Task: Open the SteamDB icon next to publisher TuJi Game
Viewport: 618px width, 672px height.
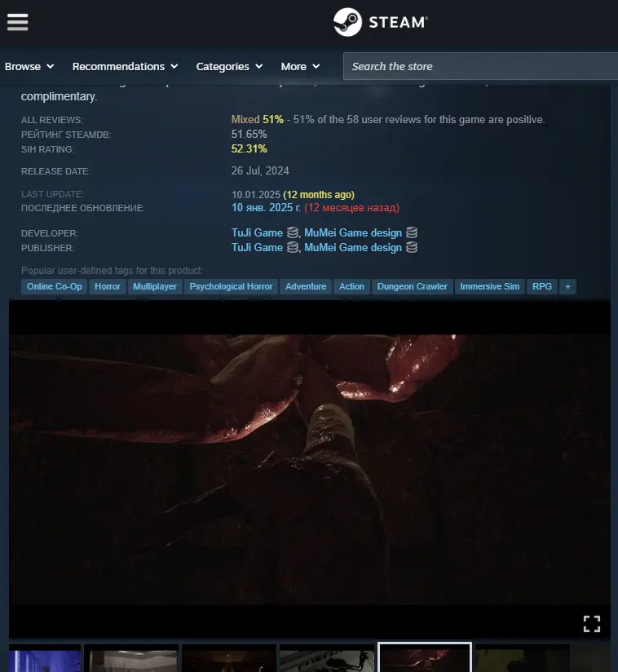Action: click(x=293, y=247)
